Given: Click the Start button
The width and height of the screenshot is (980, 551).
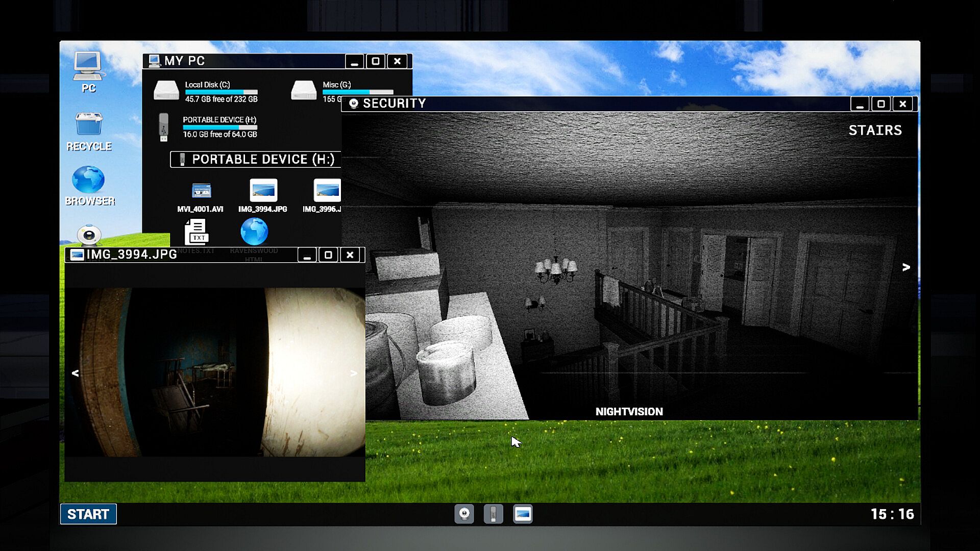Looking at the screenshot, I should point(88,514).
